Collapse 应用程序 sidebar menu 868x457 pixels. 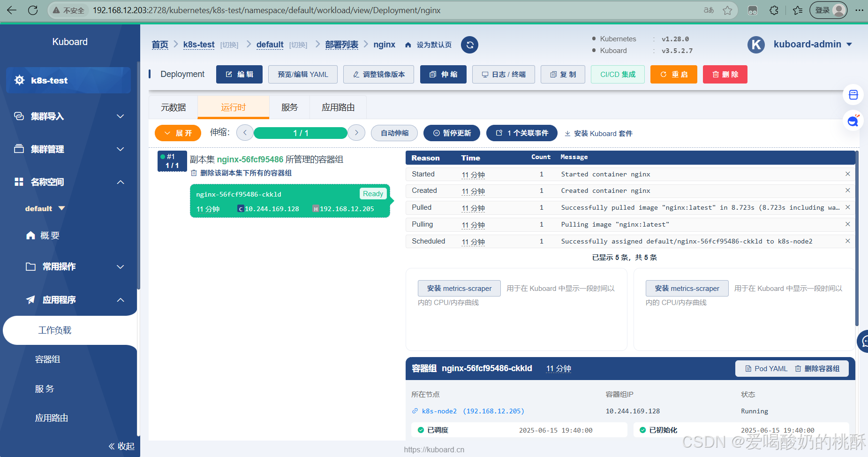[74, 299]
